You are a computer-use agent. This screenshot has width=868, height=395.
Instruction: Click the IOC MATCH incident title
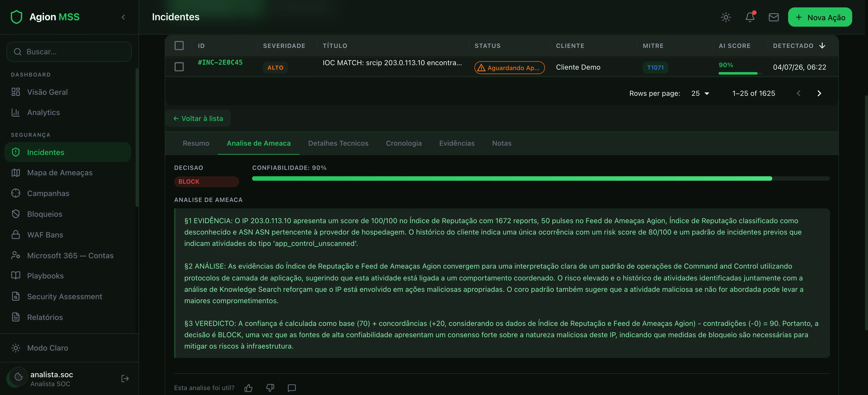[x=392, y=63]
